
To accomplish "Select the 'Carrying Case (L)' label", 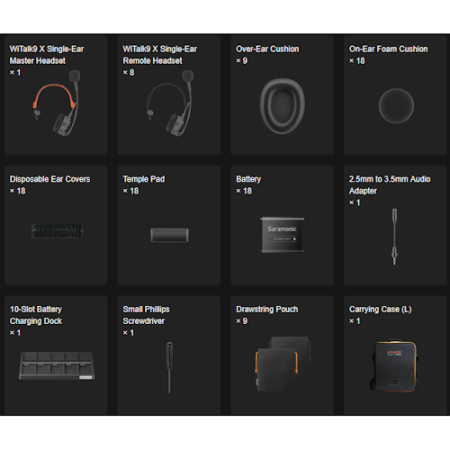I will click(380, 309).
